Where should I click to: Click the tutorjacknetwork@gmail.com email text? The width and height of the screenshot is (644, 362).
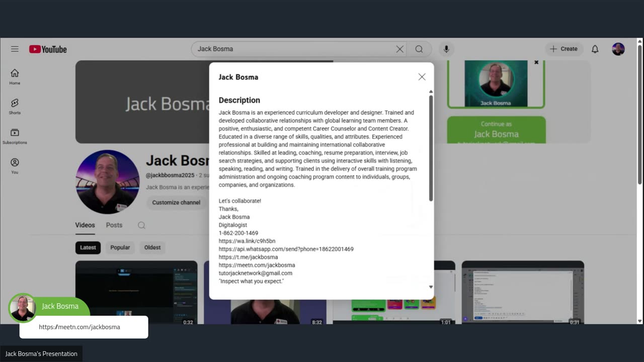point(255,273)
